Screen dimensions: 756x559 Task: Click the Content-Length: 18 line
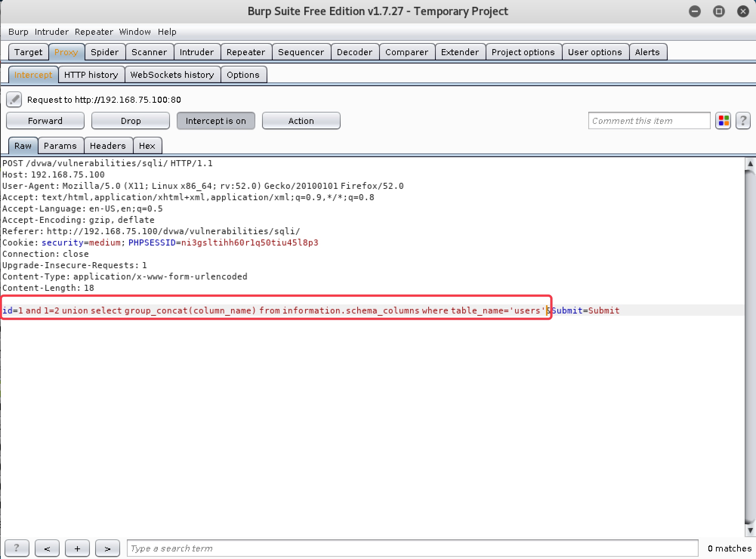click(x=48, y=288)
